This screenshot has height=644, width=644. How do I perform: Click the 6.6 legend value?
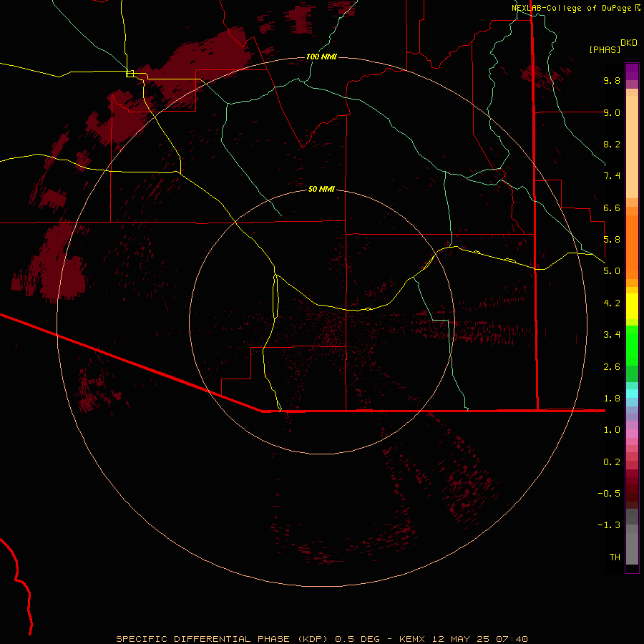(x=612, y=208)
